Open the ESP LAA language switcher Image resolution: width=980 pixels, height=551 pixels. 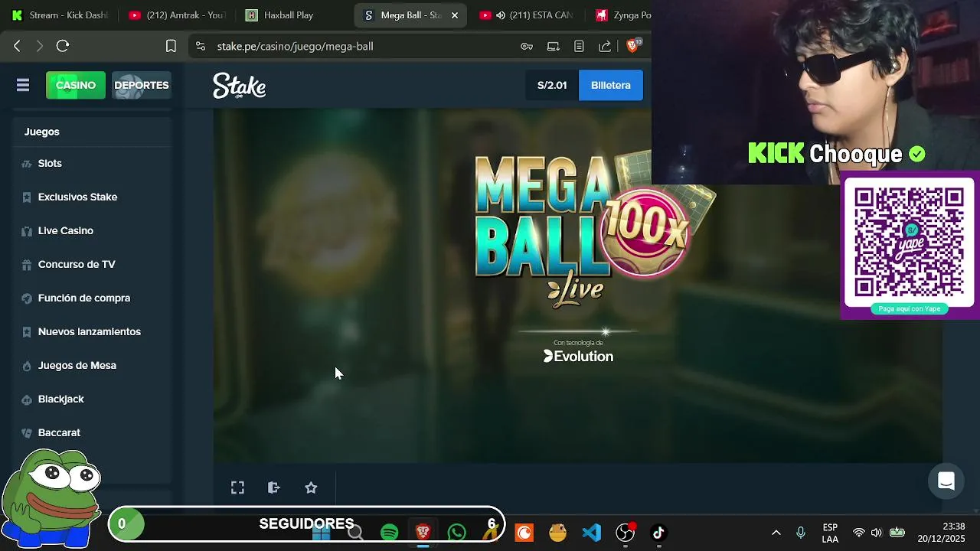pyautogui.click(x=830, y=533)
